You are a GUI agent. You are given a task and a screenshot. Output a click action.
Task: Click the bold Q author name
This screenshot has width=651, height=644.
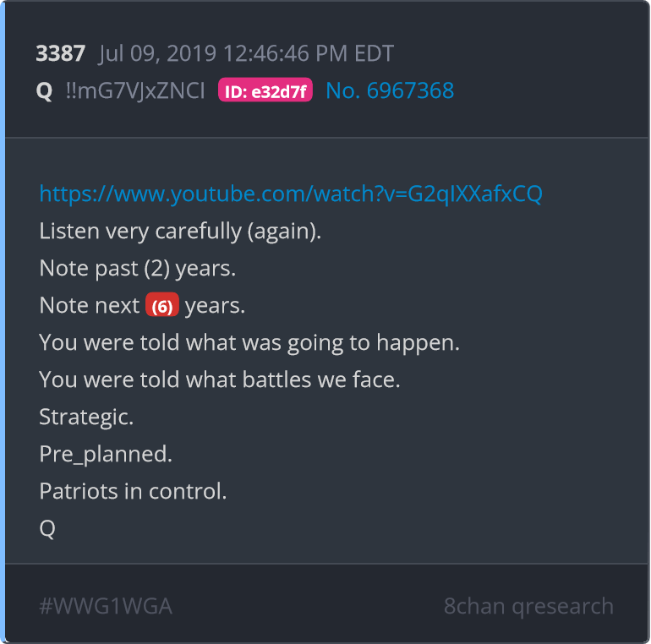(45, 91)
